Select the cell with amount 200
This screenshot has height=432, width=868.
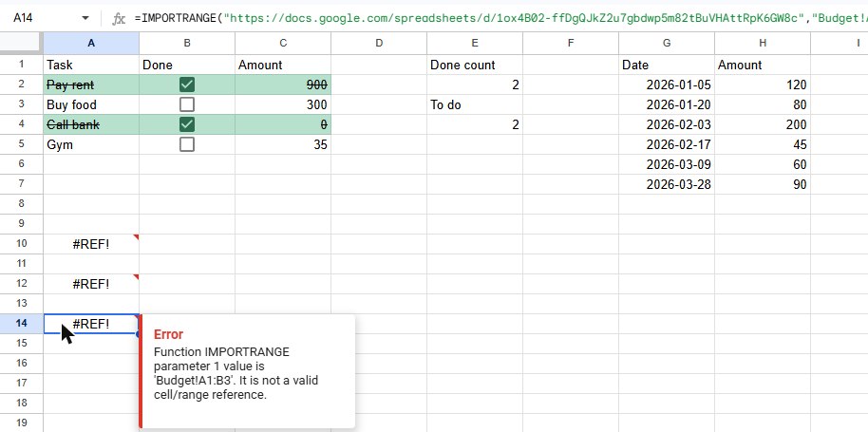pos(763,124)
